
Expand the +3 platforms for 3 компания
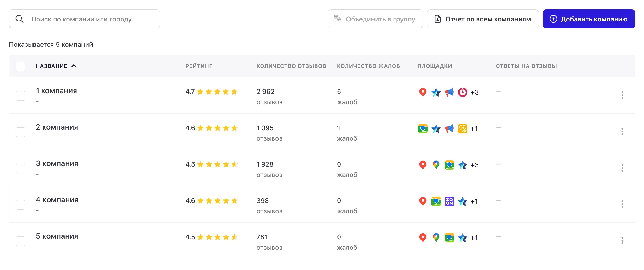tap(474, 165)
